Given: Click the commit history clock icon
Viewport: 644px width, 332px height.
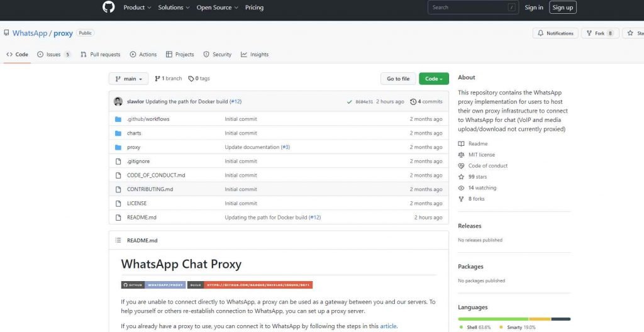Looking at the screenshot, I should click(x=413, y=101).
